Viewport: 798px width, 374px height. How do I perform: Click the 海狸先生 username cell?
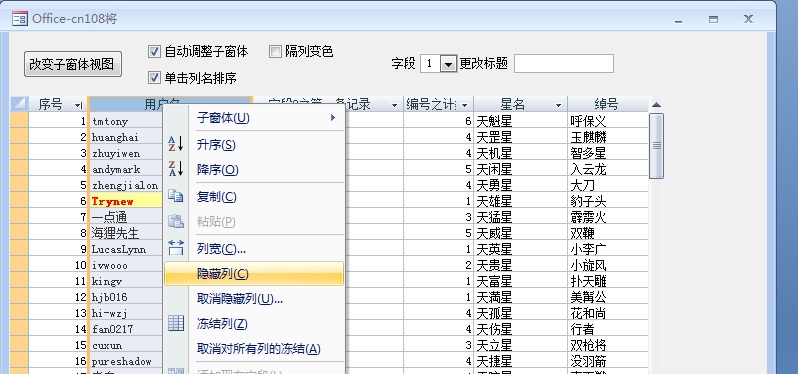(x=126, y=233)
